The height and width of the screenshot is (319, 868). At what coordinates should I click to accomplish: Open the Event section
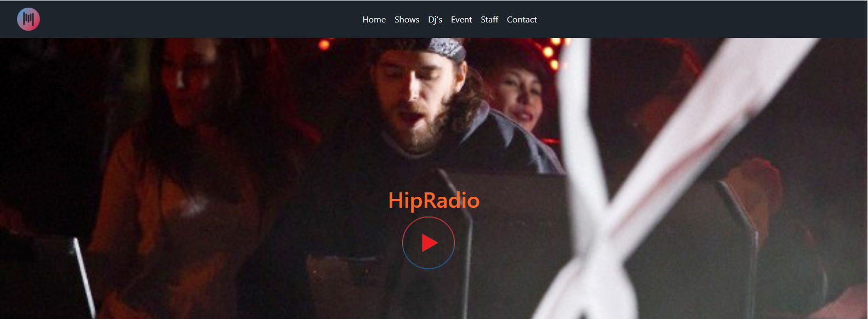461,20
